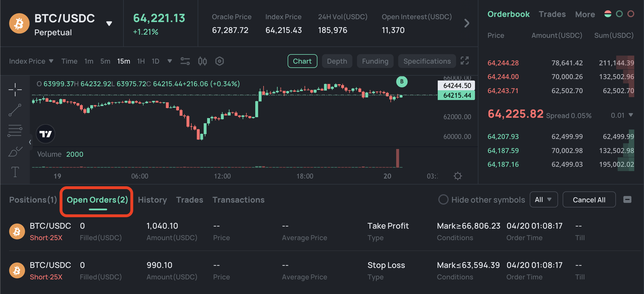This screenshot has width=644, height=294.
Task: Open the Fibonacci lines tool
Action: (15, 131)
